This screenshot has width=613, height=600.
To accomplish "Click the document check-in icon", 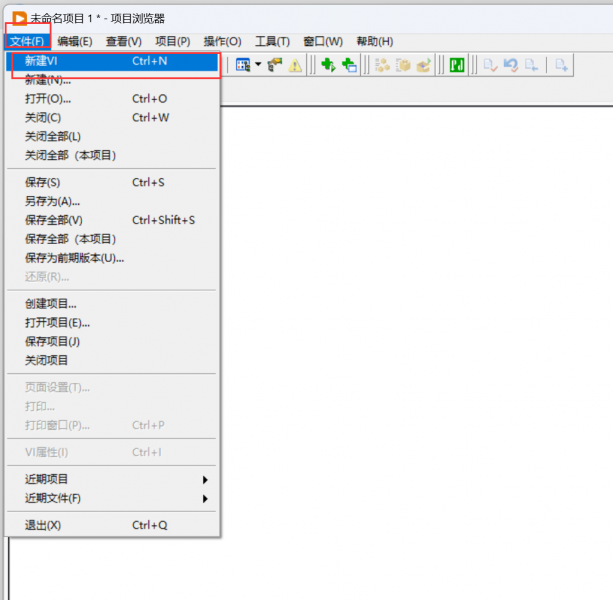I will click(x=490, y=65).
